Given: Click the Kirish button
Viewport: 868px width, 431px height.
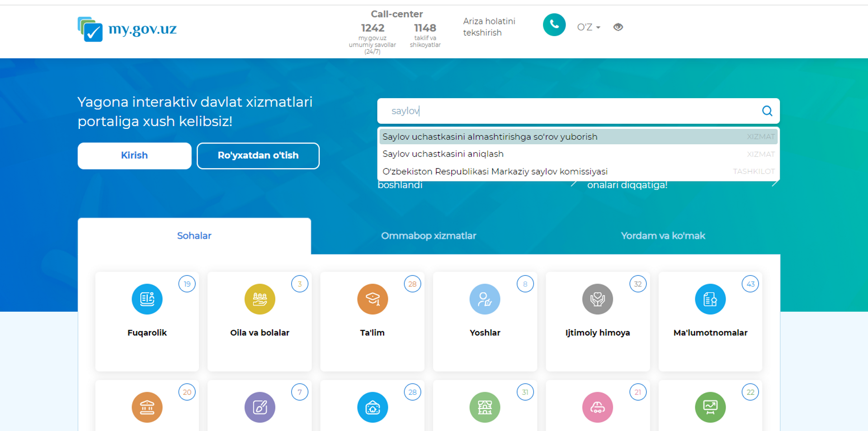Looking at the screenshot, I should coord(134,156).
